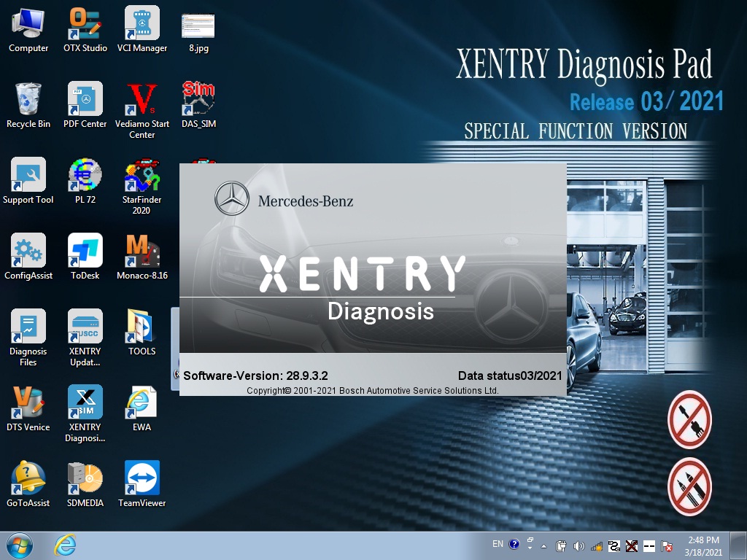Open the volume speaker control in tray
The image size is (747, 560).
[579, 545]
